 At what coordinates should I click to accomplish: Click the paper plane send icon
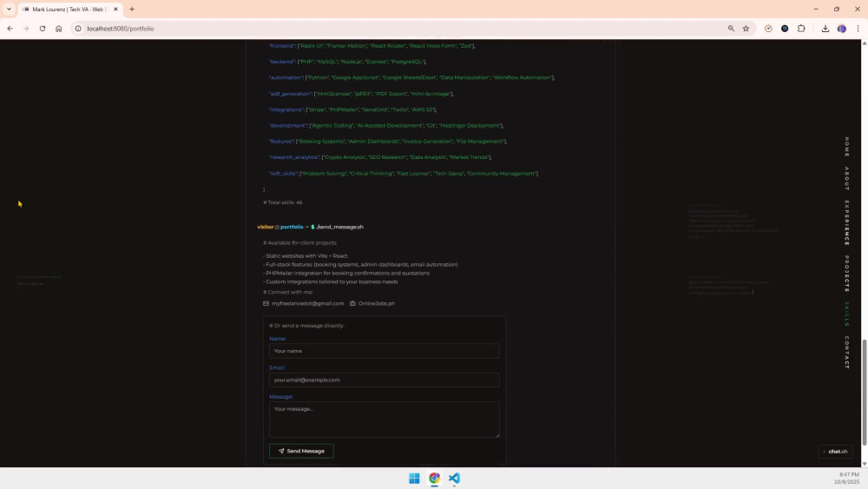point(280,451)
